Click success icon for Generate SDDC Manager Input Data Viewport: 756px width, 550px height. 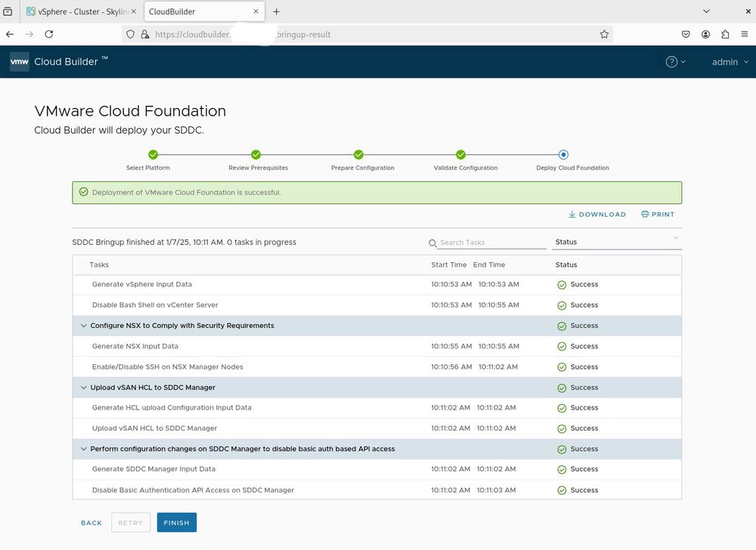[562, 470]
